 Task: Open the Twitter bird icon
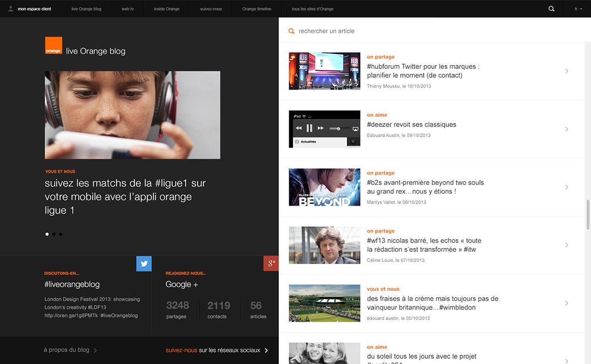pos(144,264)
